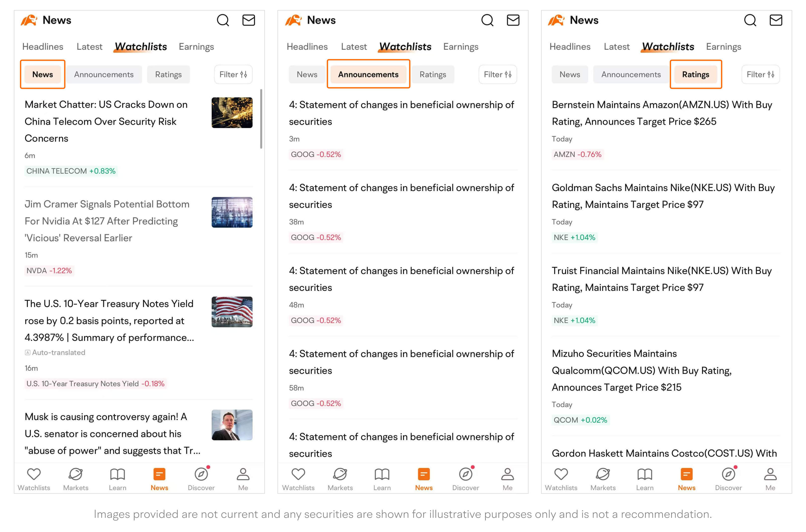Image resolution: width=806 pixels, height=532 pixels.
Task: Open Me profile icon in right screen
Action: 770,474
